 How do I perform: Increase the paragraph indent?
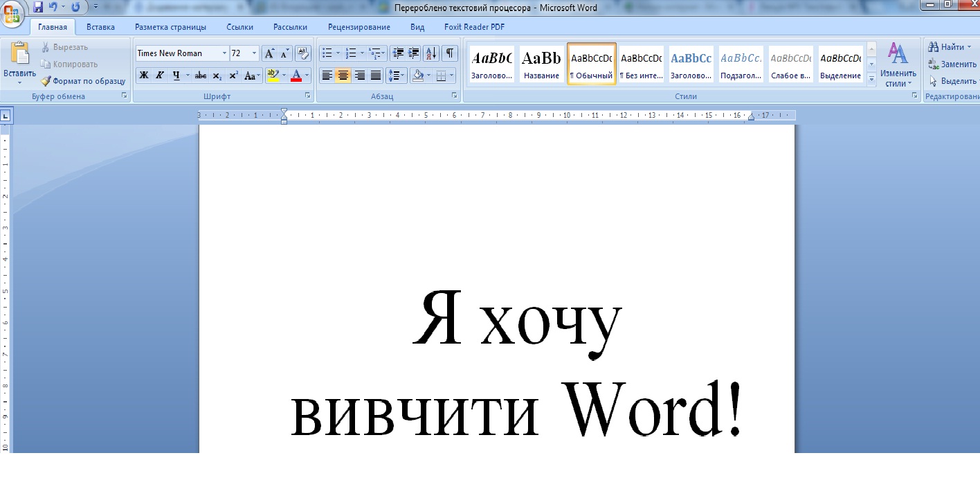pyautogui.click(x=414, y=53)
